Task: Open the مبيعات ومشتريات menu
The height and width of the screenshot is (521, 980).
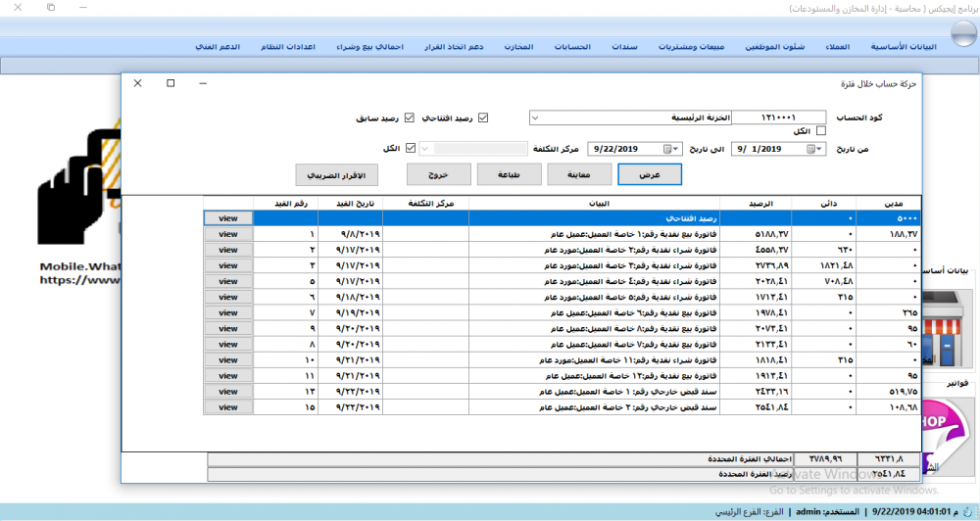Action: pyautogui.click(x=691, y=47)
